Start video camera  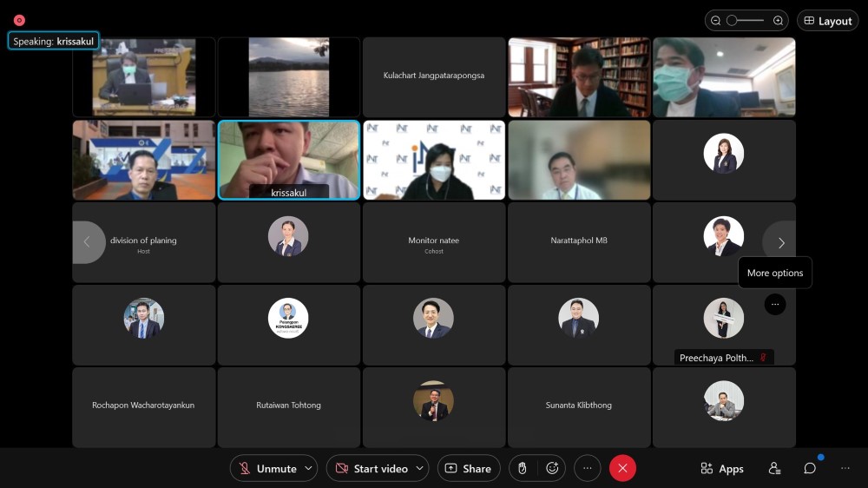tap(371, 469)
